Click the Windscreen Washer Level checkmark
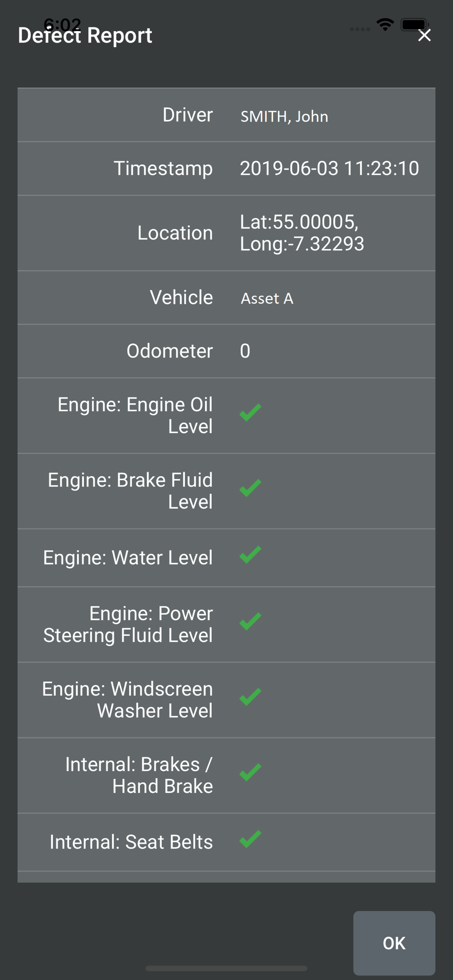Image resolution: width=453 pixels, height=980 pixels. click(251, 697)
